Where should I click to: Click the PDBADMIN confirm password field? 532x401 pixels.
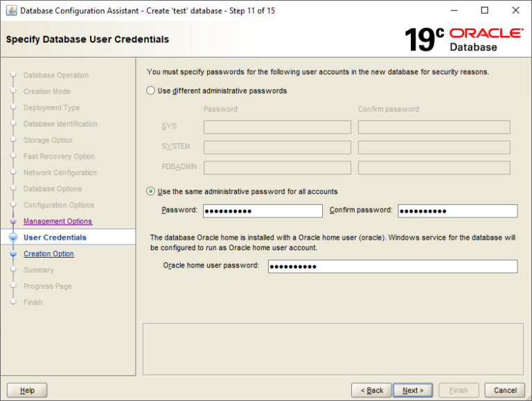pos(434,168)
